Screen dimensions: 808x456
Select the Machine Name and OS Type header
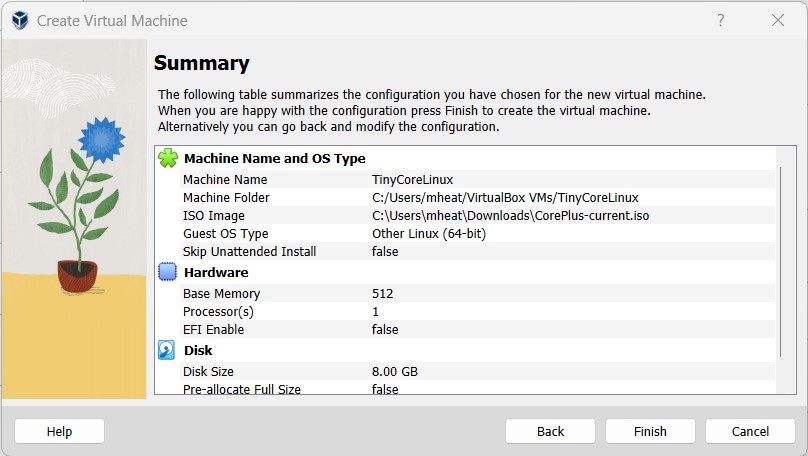[275, 159]
